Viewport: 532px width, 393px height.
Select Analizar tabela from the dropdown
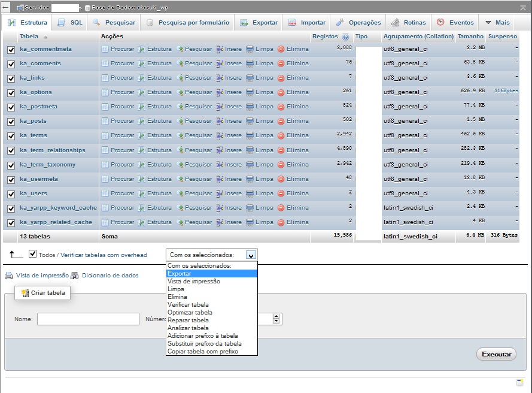click(212, 328)
